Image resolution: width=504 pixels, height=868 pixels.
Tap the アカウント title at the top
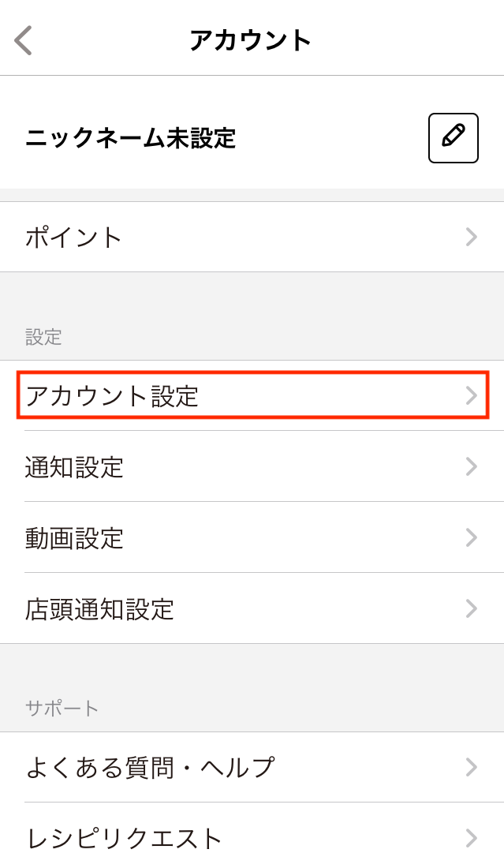coord(251,38)
